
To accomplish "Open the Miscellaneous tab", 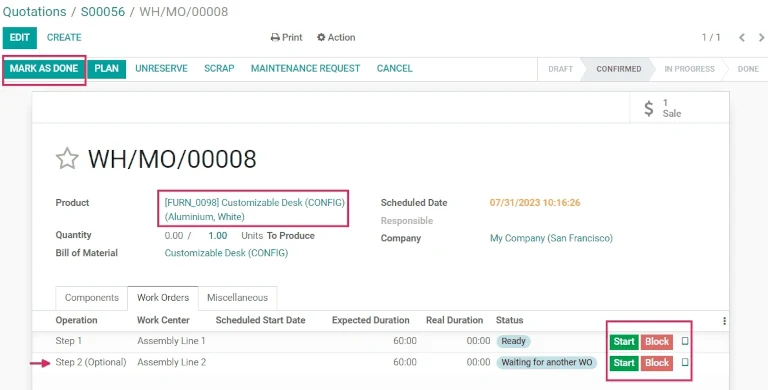I will pos(238,298).
